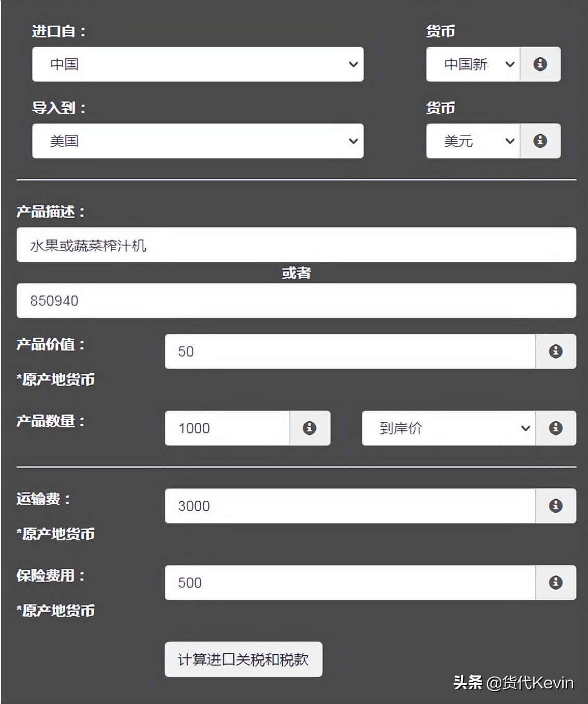Open the info tooltip next to 产品价值 field
The width and height of the screenshot is (588, 704).
pos(555,351)
